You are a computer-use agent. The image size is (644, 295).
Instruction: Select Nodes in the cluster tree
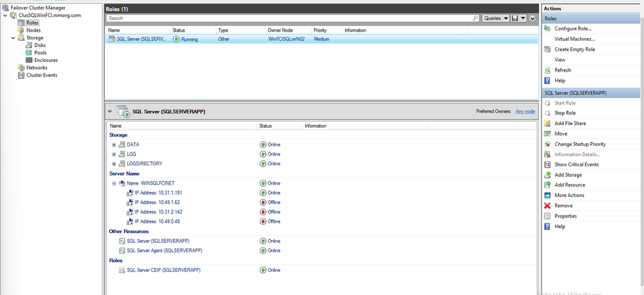33,30
